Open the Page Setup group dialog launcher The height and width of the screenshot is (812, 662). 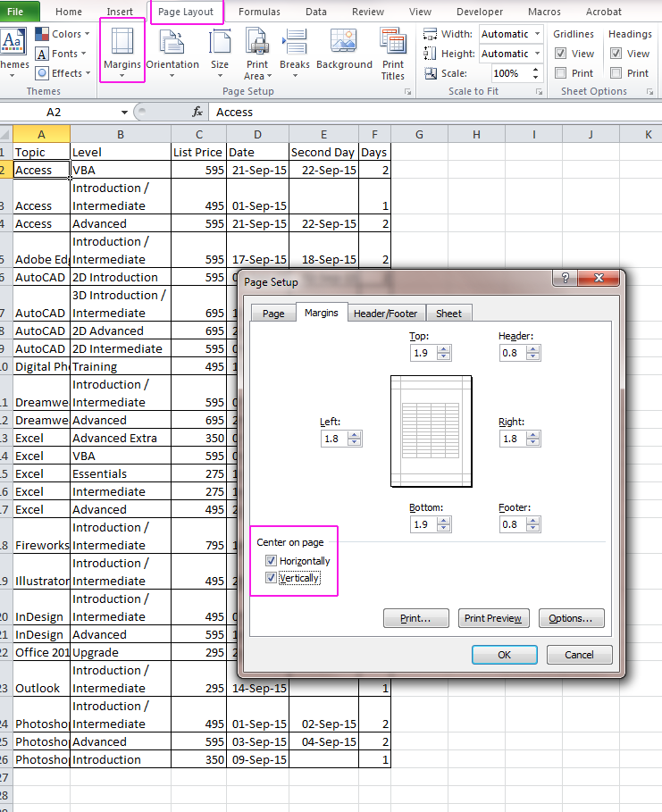click(x=407, y=92)
